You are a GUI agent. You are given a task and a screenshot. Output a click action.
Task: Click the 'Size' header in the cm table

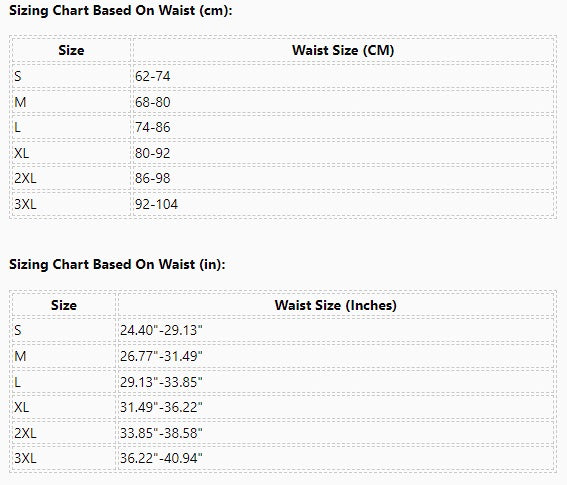pos(71,50)
